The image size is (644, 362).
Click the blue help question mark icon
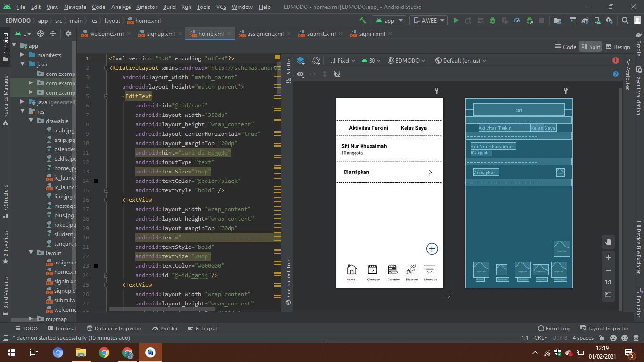click(x=616, y=74)
